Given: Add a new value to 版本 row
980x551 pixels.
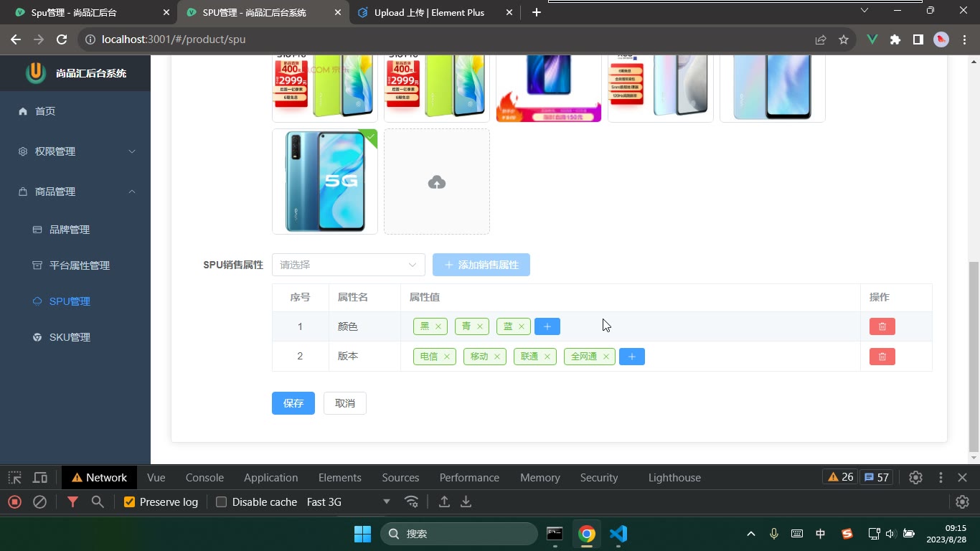Looking at the screenshot, I should point(632,357).
